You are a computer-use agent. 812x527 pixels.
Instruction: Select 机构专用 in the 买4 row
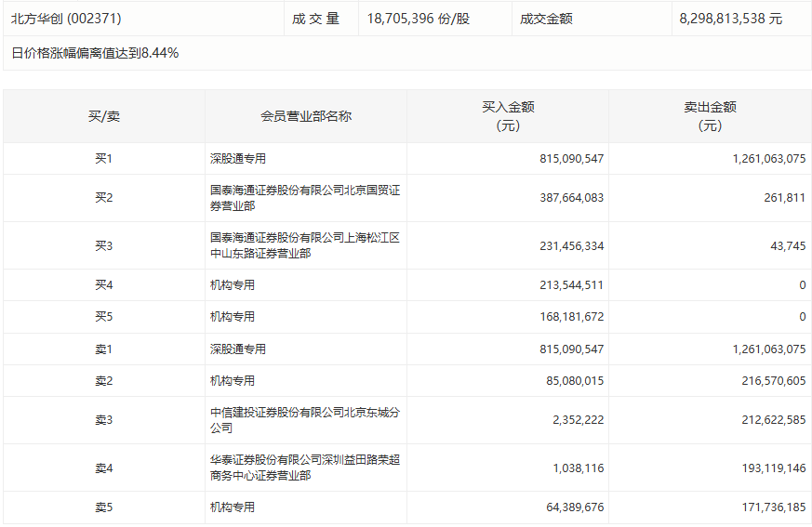pyautogui.click(x=233, y=284)
